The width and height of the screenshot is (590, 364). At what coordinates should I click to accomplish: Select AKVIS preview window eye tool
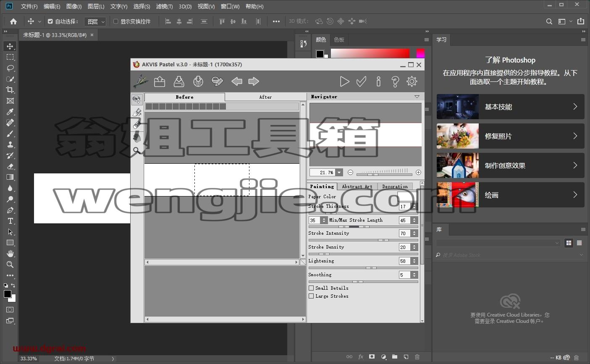(x=137, y=100)
